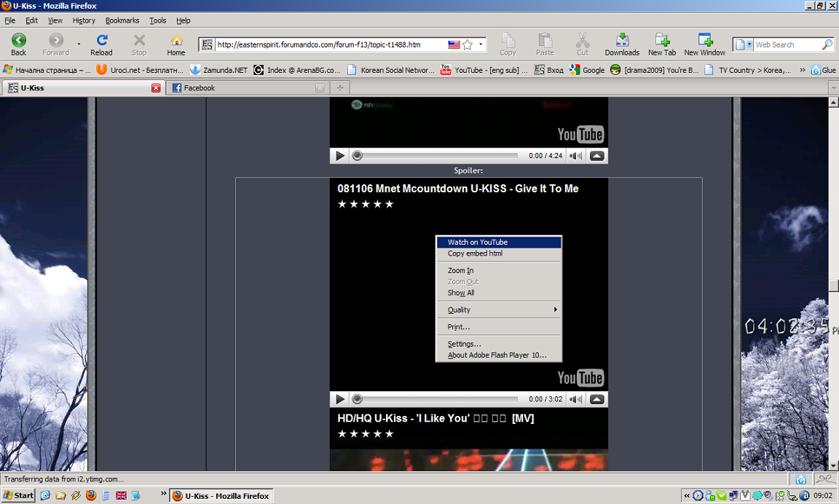Open the Вход bookmark
This screenshot has width=839, height=504.
549,70
